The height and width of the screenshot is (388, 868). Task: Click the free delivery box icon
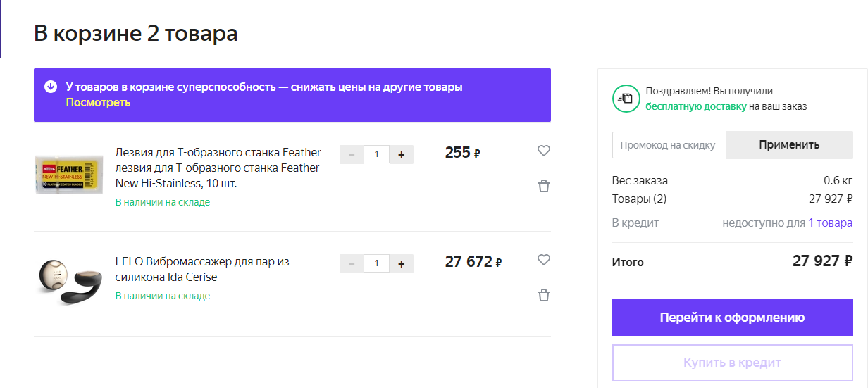626,99
